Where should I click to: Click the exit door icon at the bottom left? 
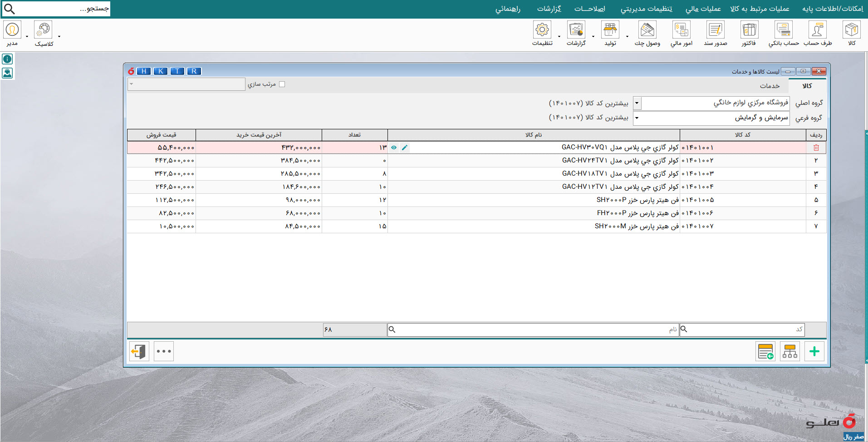click(x=139, y=351)
